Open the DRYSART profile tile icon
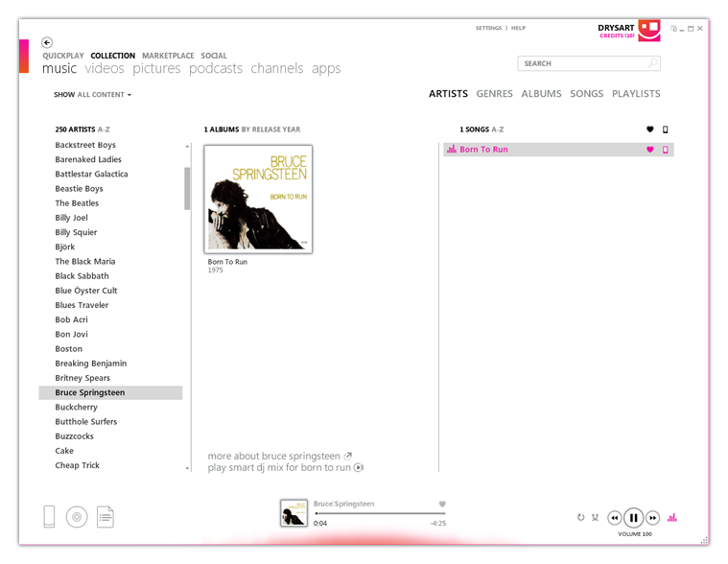728x564 pixels. tap(649, 30)
